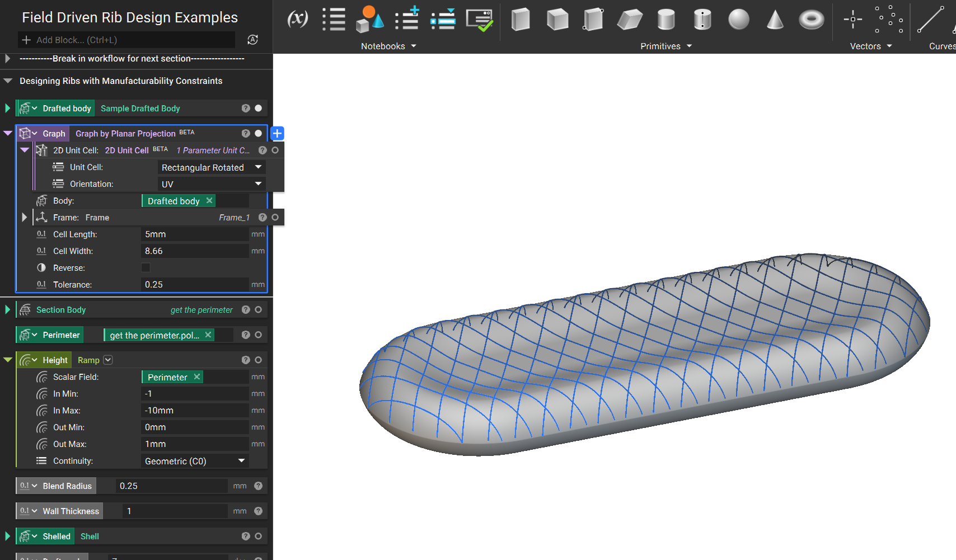956x560 pixels.
Task: Click the Cylinder primitive icon
Action: 666,20
